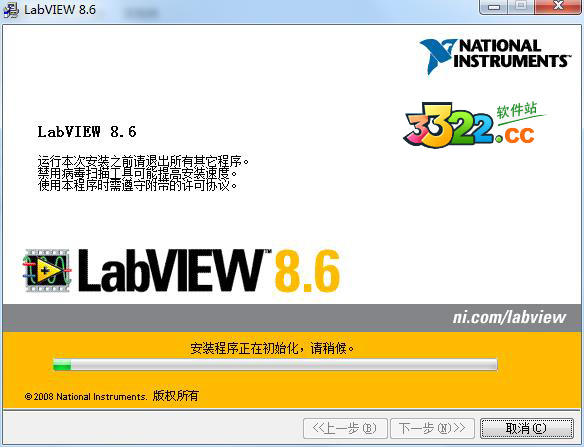Screen dimensions: 584x447
Task: Click the copyright text '2008 National Instruments'
Action: coord(86,397)
